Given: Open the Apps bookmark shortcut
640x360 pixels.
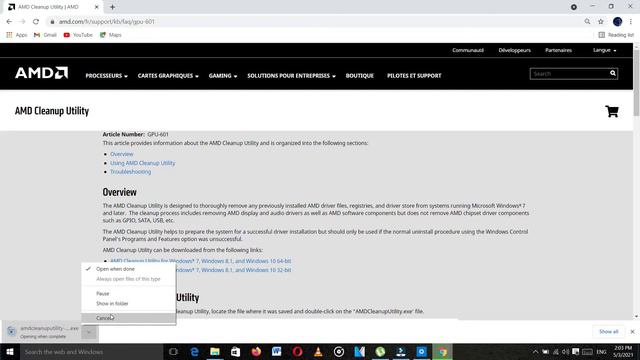Looking at the screenshot, I should pos(17,35).
